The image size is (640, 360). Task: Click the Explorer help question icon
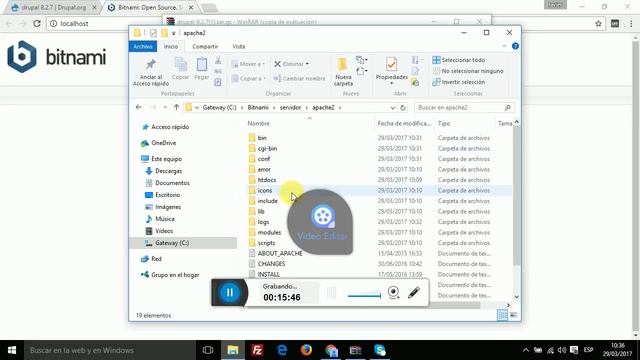tap(515, 46)
